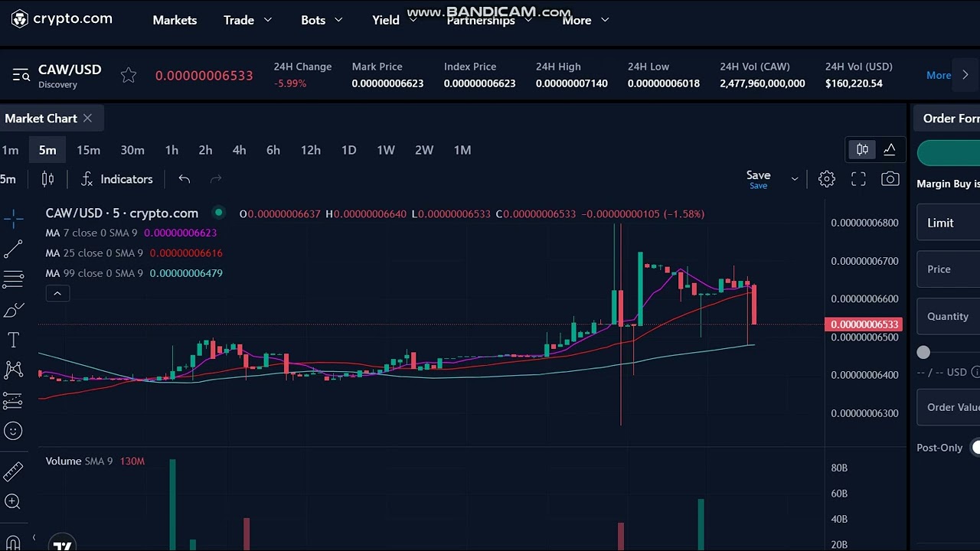Open the emoji icons tool
Viewport: 980px width, 551px height.
pyautogui.click(x=13, y=431)
